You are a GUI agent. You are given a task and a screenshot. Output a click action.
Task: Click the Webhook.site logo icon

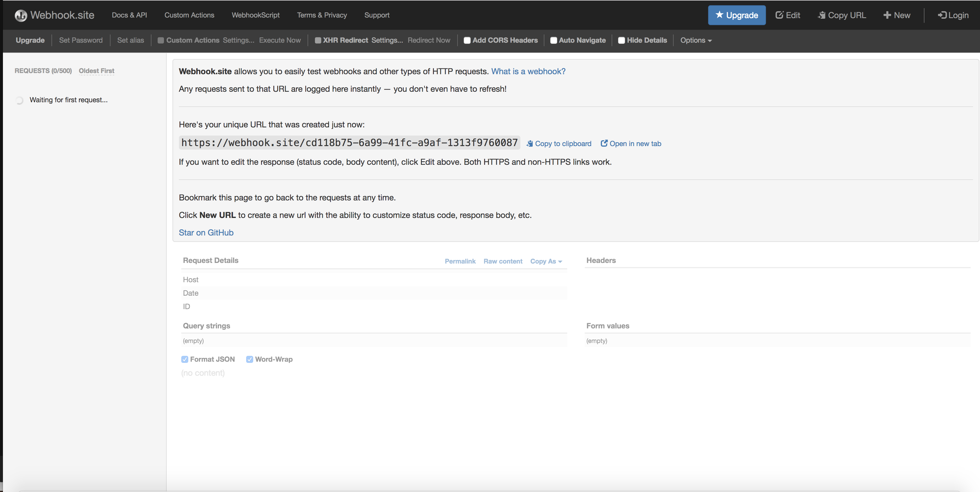tap(20, 15)
